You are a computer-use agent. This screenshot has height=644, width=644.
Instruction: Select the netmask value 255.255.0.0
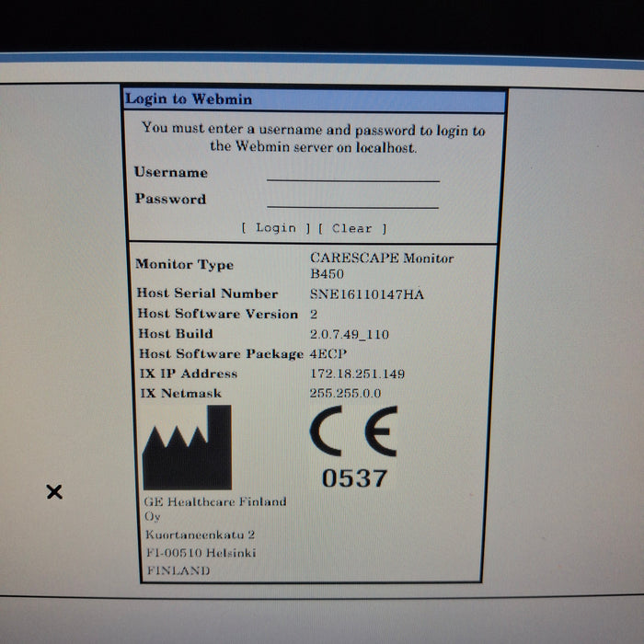[345, 393]
